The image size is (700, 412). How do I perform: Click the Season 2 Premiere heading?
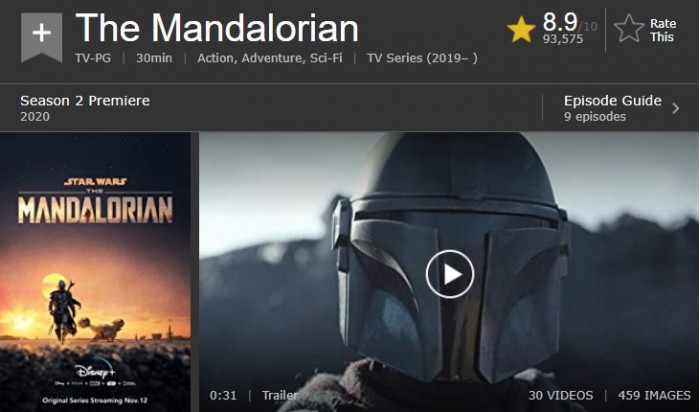pyautogui.click(x=85, y=100)
